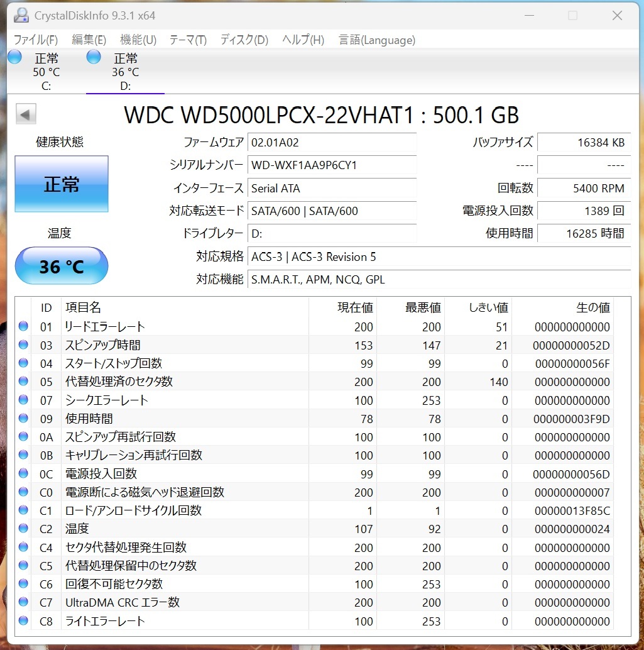Click the 使用時間 label beside 16285 時間
Viewport: 644px width, 650px height.
point(510,233)
